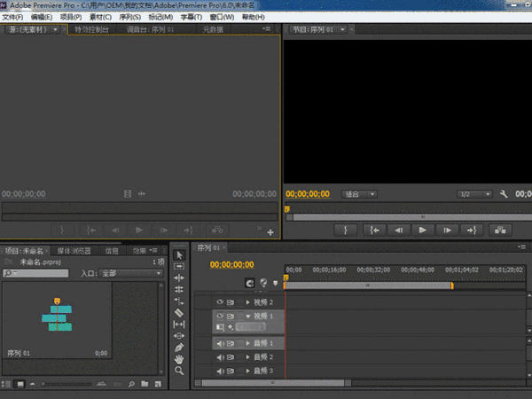Select the Zoom magnifier tool
The height and width of the screenshot is (399, 532).
[x=179, y=371]
